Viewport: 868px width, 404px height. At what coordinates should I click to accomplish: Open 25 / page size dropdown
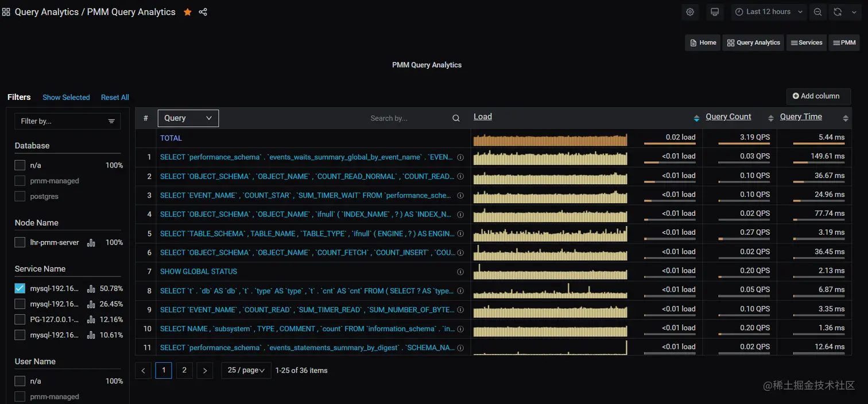246,370
